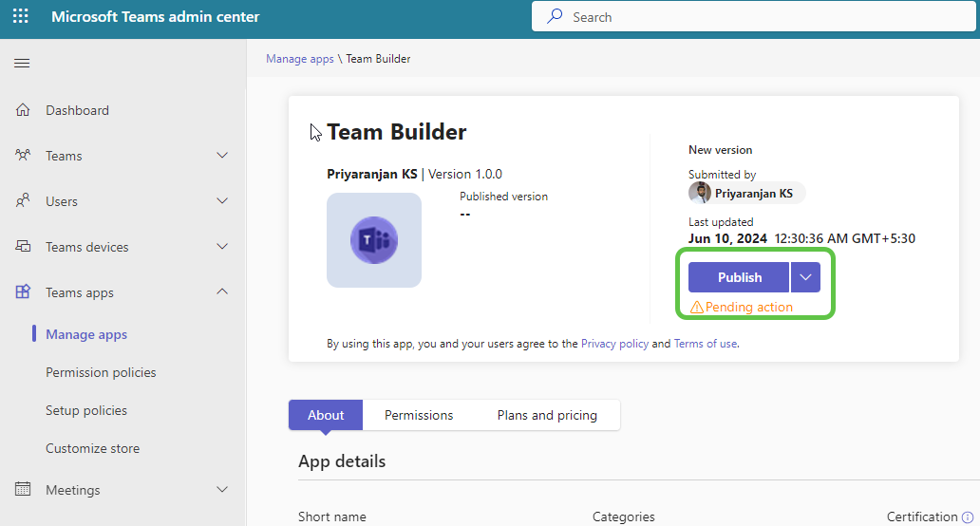980x526 pixels.
Task: Open Dashboard in the sidebar
Action: [x=78, y=110]
